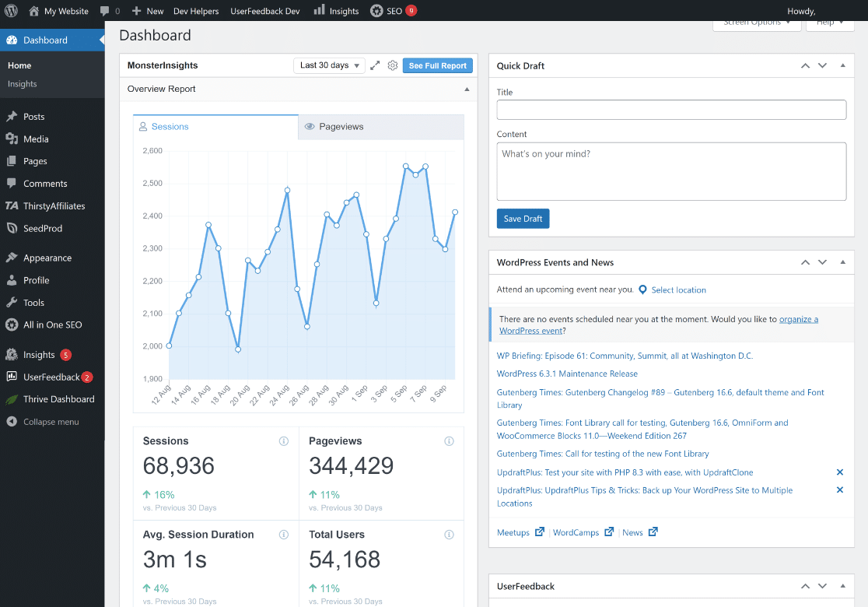
Task: Go to My Website from admin bar
Action: [x=58, y=11]
